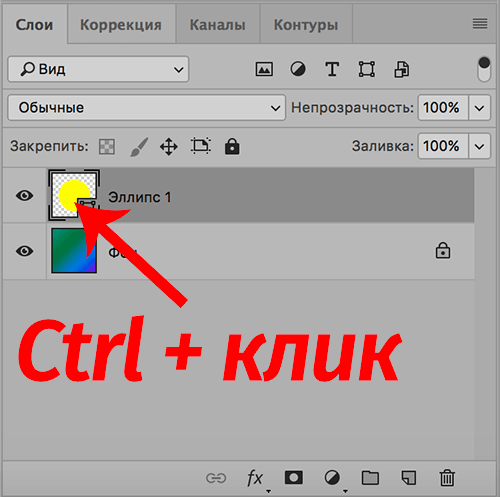Click the Заливка label
The width and height of the screenshot is (500, 497).
point(383,146)
